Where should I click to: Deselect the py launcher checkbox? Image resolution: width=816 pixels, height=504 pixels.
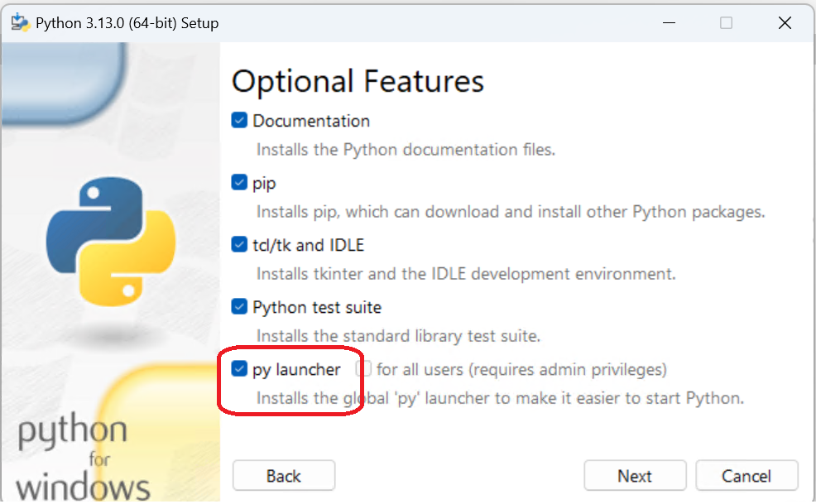click(x=239, y=369)
